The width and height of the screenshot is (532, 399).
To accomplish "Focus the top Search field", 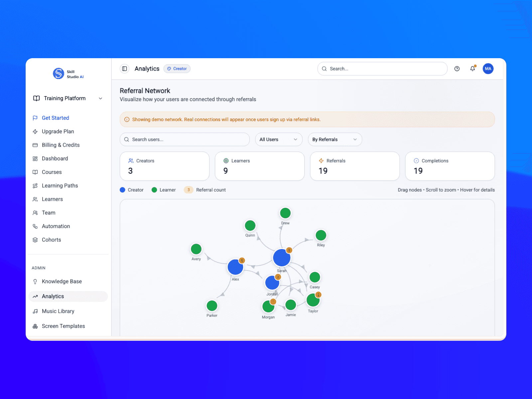I will coord(382,69).
